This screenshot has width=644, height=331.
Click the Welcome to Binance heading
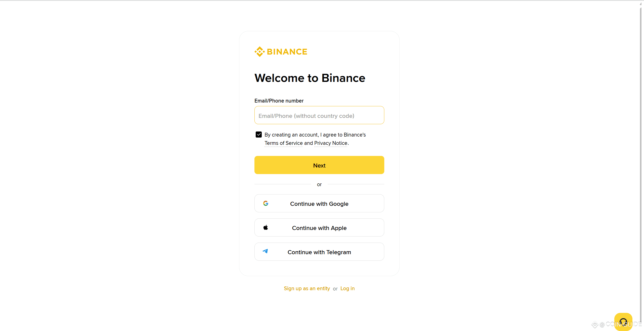(310, 78)
